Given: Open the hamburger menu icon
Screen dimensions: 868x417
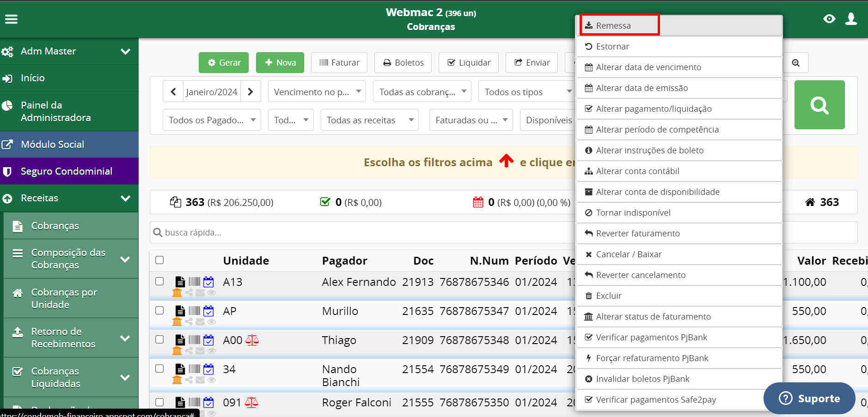Looking at the screenshot, I should coord(11,19).
